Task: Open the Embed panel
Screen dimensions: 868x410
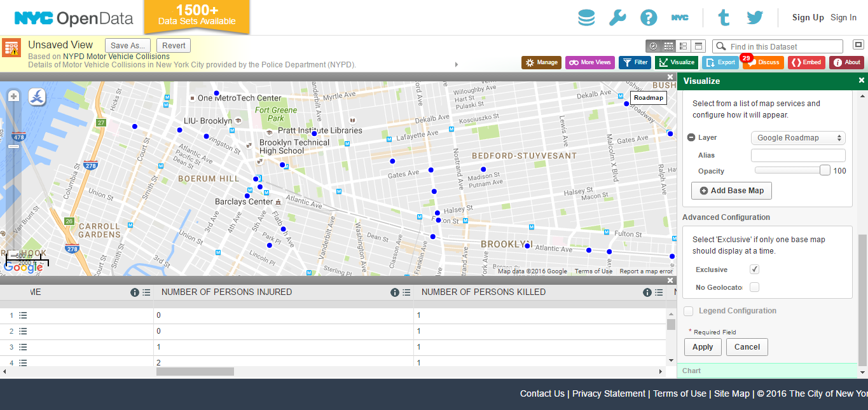Action: pos(806,62)
